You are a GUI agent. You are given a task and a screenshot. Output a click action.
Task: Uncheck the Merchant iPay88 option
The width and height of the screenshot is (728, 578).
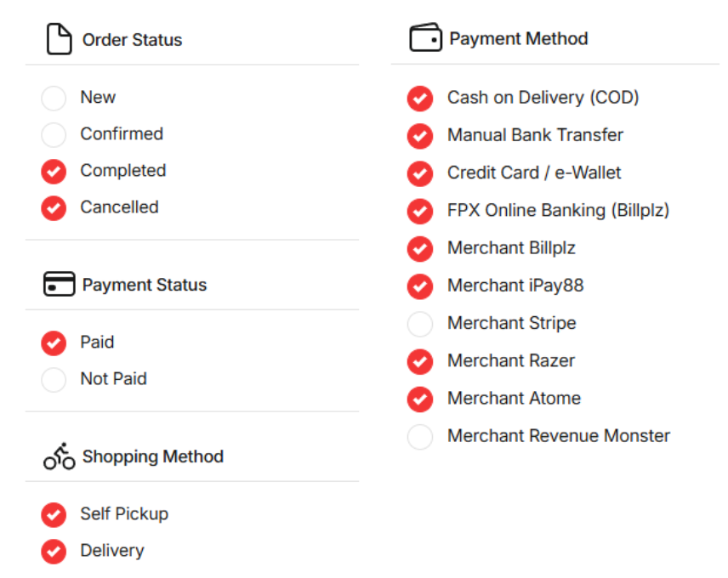[420, 286]
